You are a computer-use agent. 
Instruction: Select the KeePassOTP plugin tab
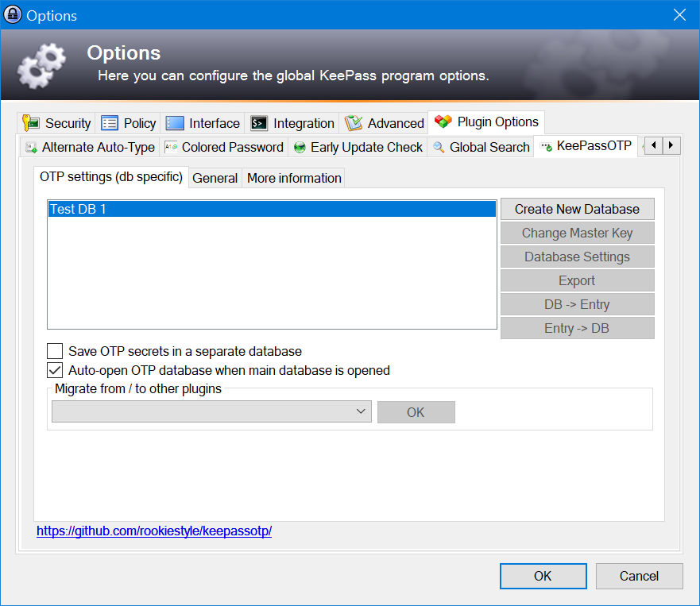tap(586, 146)
